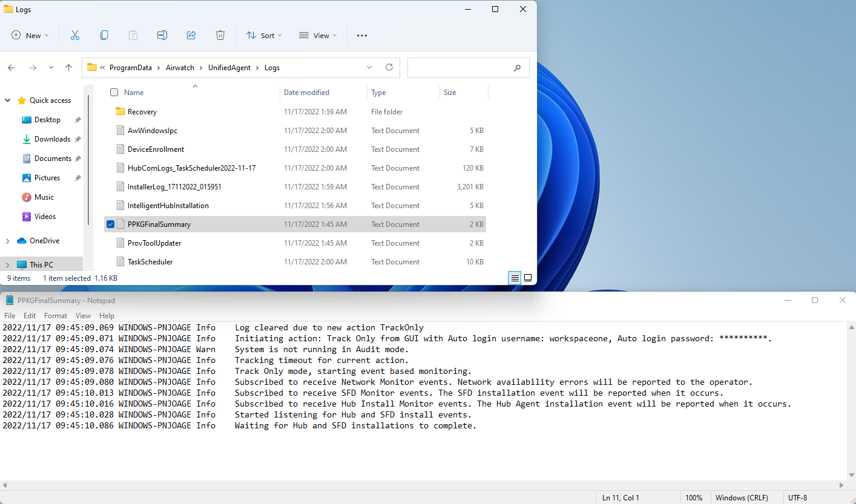Viewport: 856px width, 504px height.
Task: Open Notepad's Format menu
Action: 55,315
